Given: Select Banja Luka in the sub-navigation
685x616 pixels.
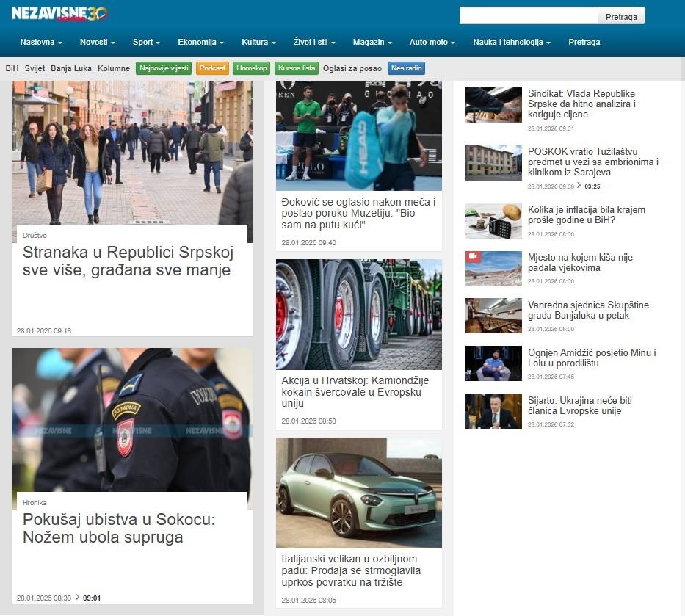Looking at the screenshot, I should click(x=71, y=68).
